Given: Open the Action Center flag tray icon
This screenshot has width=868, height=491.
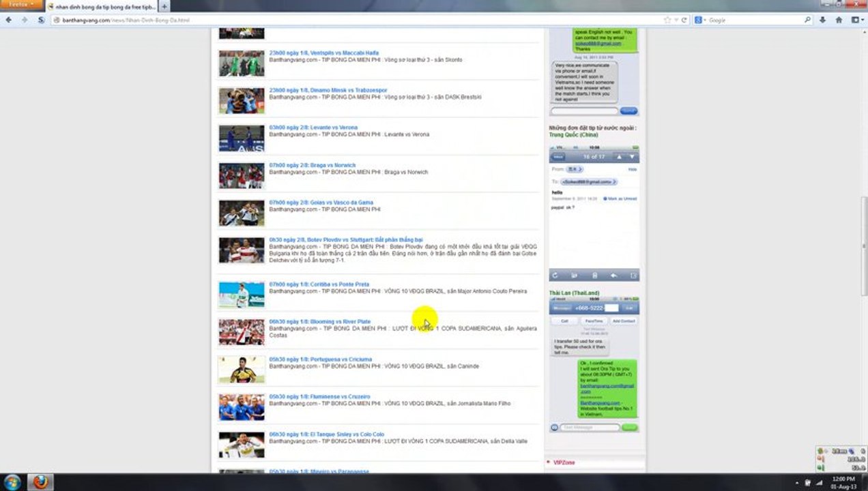Looking at the screenshot, I should coord(807,483).
